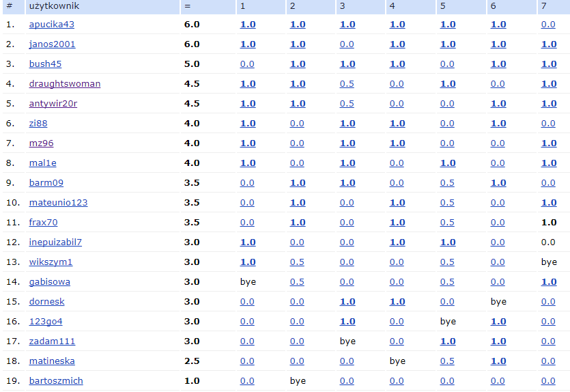
Task: Open inepuizabil7 profile link
Action: (55, 242)
